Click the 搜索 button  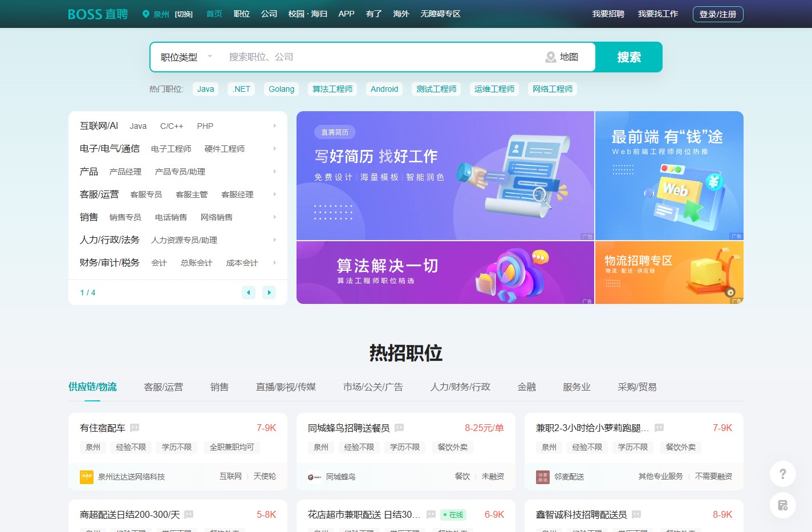pos(629,57)
